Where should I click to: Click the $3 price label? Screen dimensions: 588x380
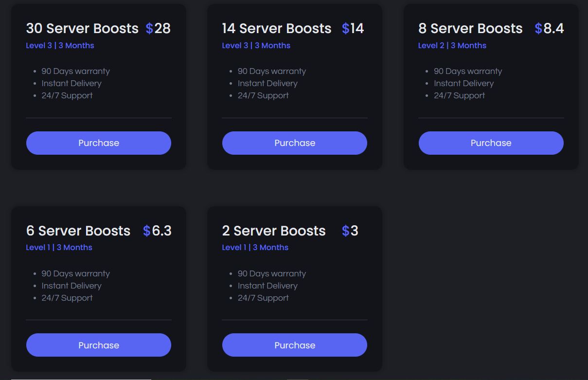351,231
